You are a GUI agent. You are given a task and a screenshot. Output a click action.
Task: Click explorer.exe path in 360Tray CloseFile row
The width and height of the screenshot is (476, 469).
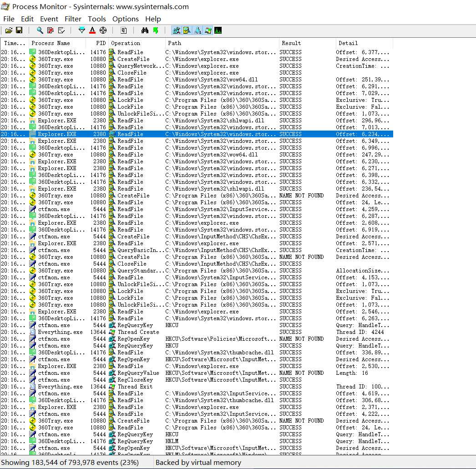[202, 72]
